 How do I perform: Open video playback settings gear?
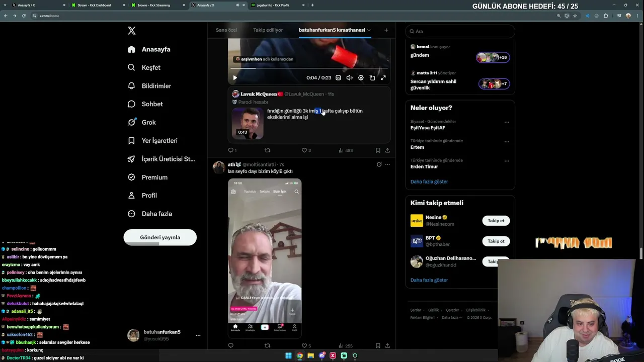coord(361,78)
